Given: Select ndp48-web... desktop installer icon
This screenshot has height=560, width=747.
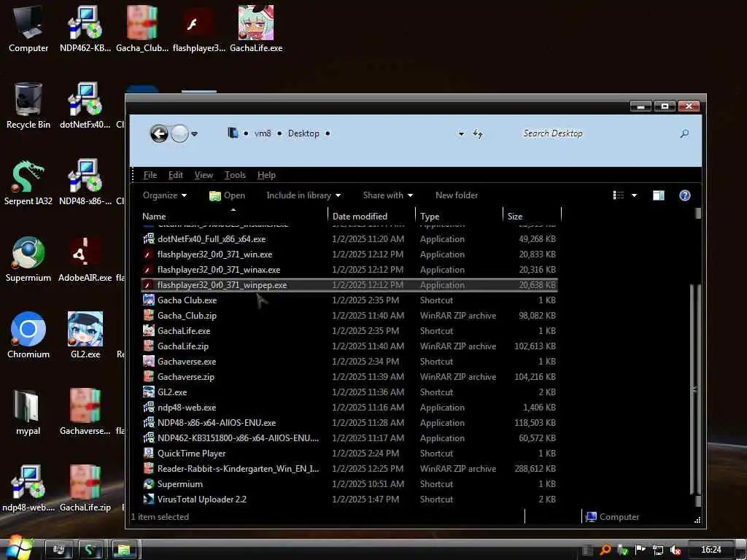Looking at the screenshot, I should tap(28, 489).
